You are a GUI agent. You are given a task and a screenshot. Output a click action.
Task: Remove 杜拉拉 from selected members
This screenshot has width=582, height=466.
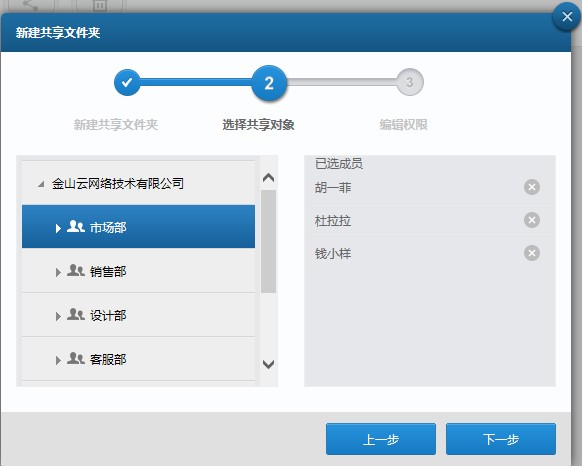click(x=532, y=220)
